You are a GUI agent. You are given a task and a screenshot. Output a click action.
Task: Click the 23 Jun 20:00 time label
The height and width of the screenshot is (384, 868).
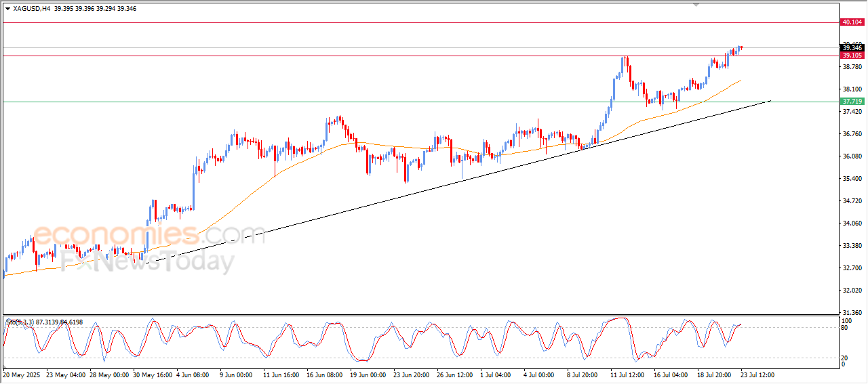412,374
